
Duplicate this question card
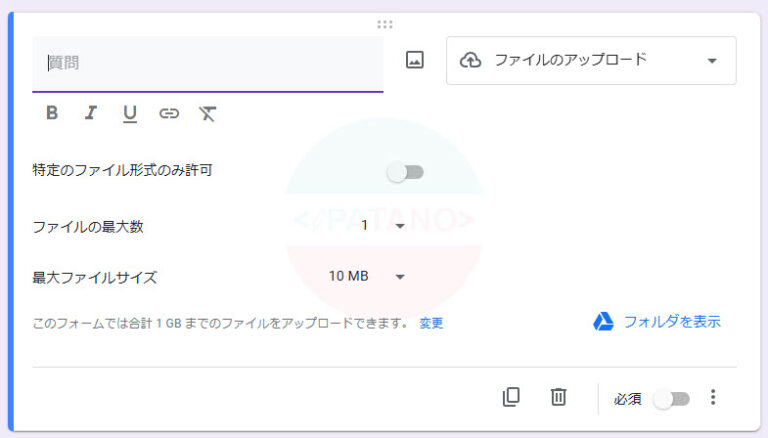(511, 397)
